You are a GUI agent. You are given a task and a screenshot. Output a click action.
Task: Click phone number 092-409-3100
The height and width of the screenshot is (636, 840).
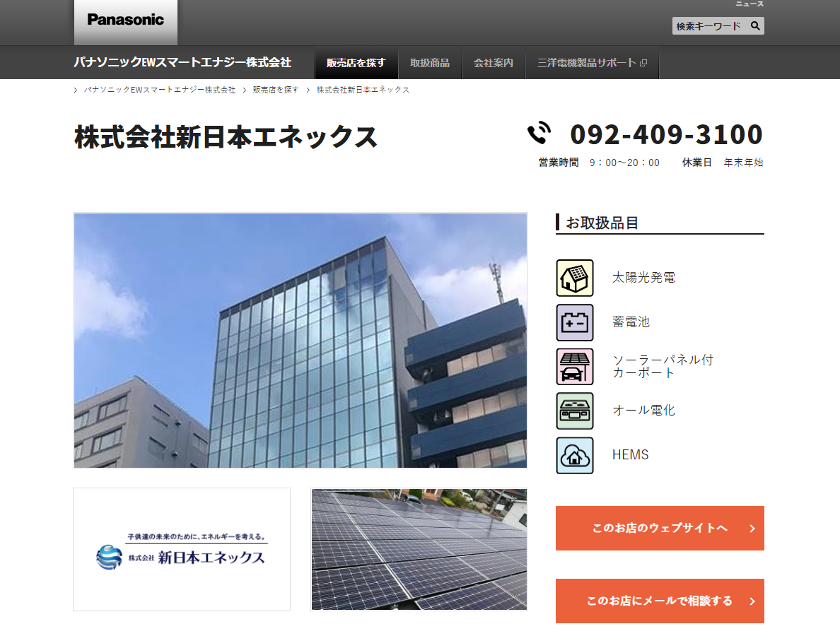(667, 134)
